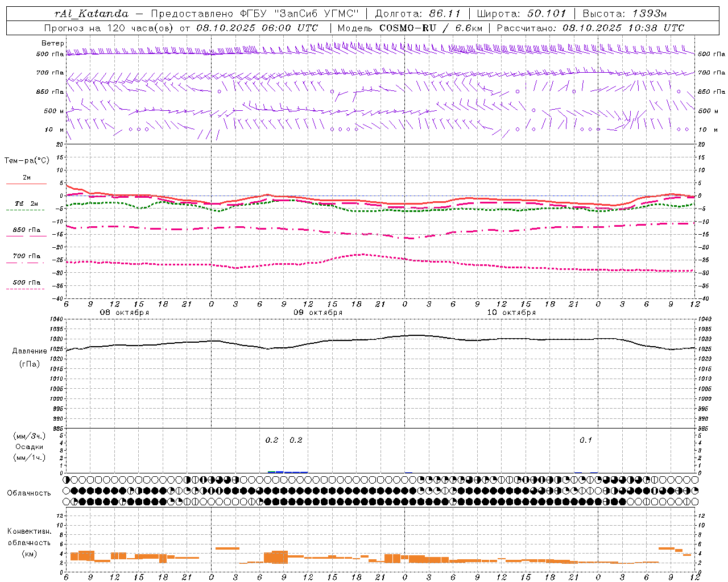The image size is (728, 582).
Task: Select the Высота: 1393м text
Action: (624, 14)
